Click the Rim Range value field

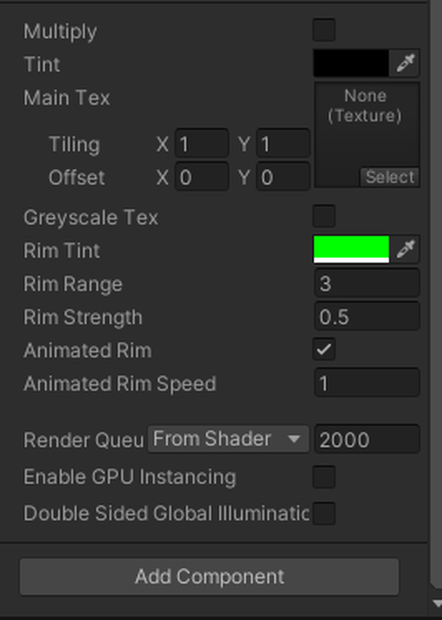click(367, 283)
